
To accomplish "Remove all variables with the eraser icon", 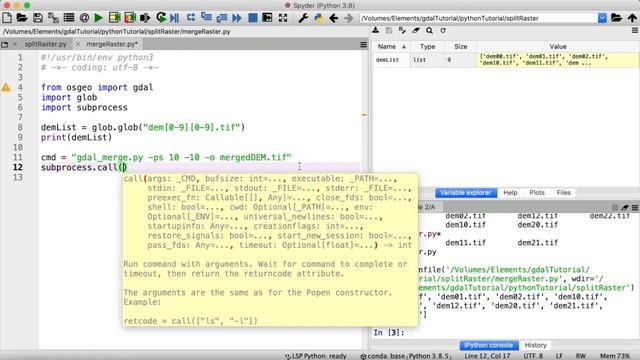I will click(x=416, y=31).
